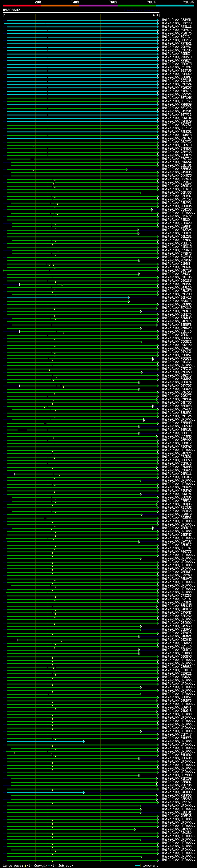Select the UniRef100_C5GN71 entry
Screen dimensions: 197x868
pos(177,311)
